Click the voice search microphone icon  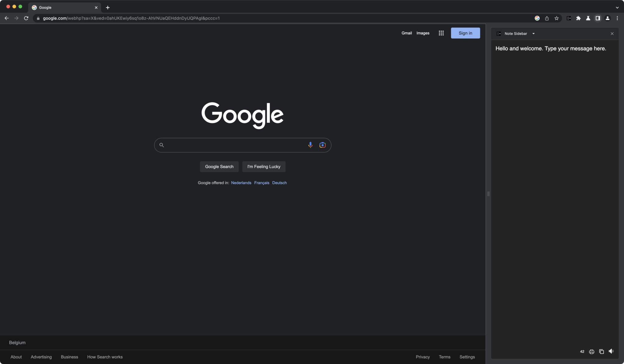tap(310, 145)
